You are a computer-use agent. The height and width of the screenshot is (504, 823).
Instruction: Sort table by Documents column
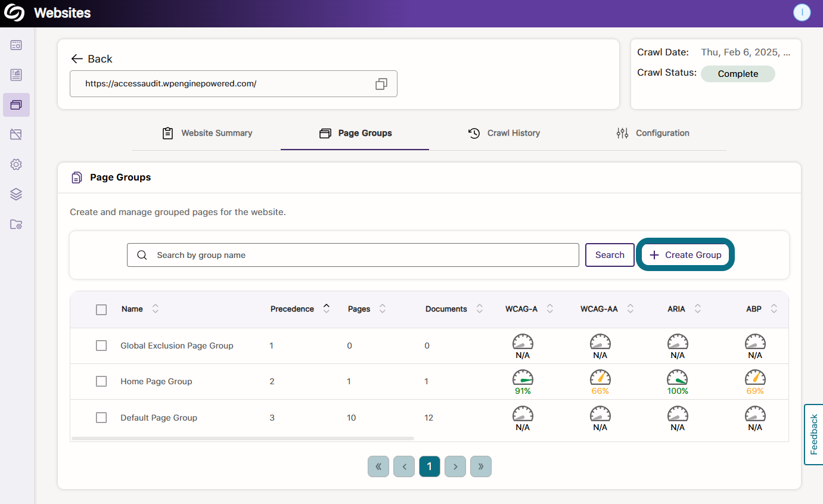pos(480,309)
